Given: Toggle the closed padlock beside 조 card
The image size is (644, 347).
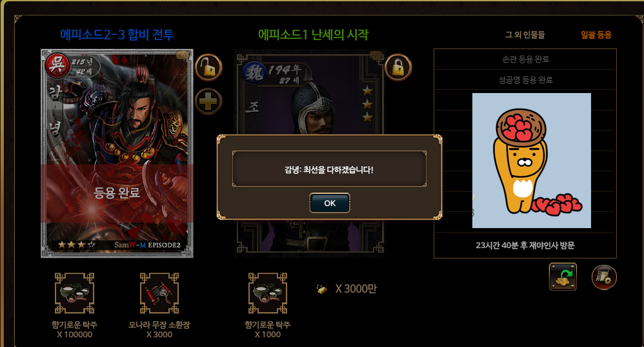Looking at the screenshot, I should pos(398,67).
